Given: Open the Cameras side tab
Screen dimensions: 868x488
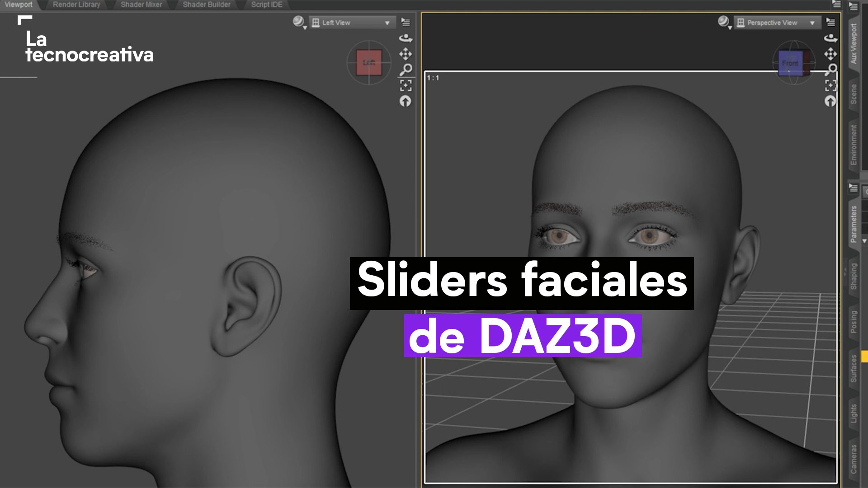Looking at the screenshot, I should pyautogui.click(x=853, y=459).
